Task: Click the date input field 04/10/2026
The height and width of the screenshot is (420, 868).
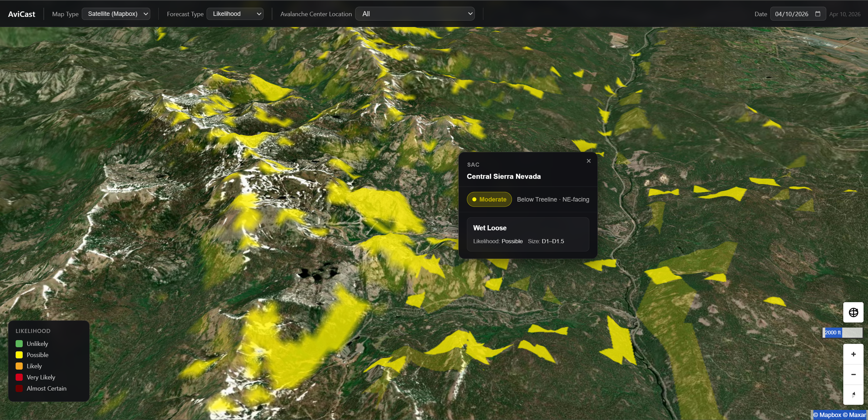Action: pos(791,14)
